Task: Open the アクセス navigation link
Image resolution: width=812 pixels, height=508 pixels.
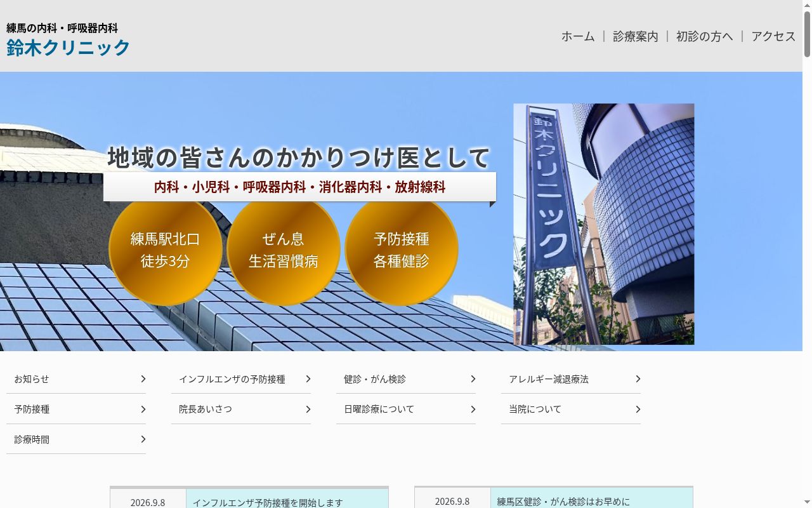Action: coord(773,36)
